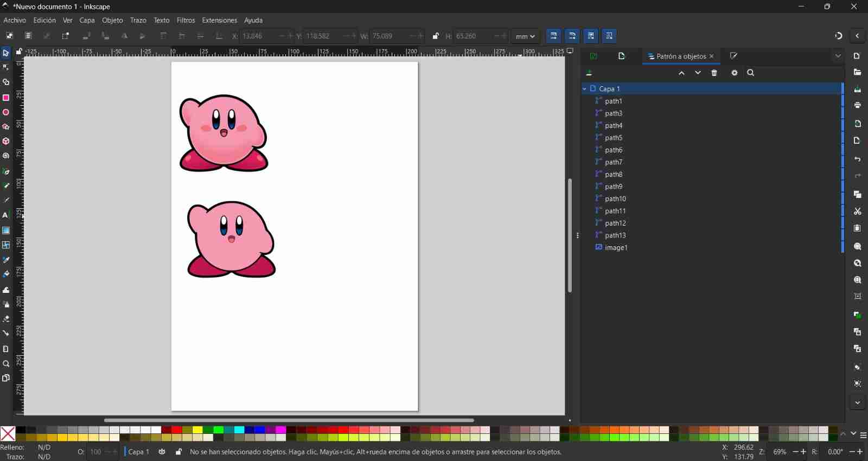Toggle Capa 1 lock in status bar

pyautogui.click(x=178, y=452)
